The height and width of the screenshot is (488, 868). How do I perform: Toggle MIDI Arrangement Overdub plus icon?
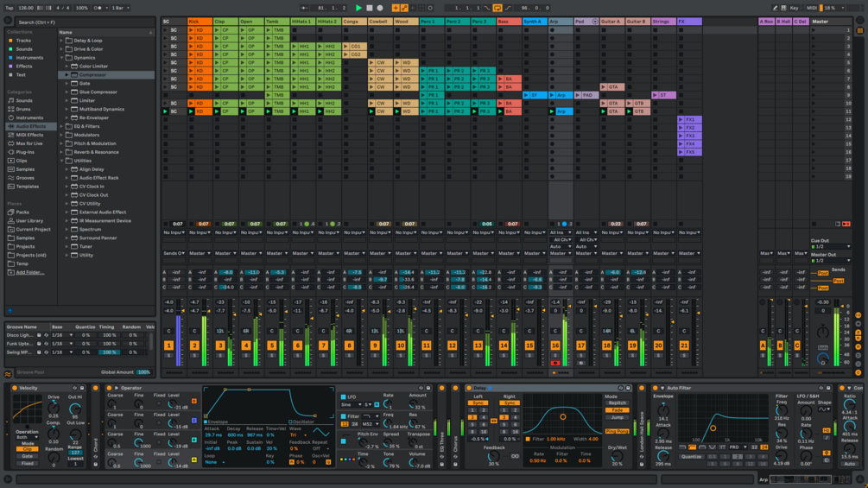coord(396,8)
